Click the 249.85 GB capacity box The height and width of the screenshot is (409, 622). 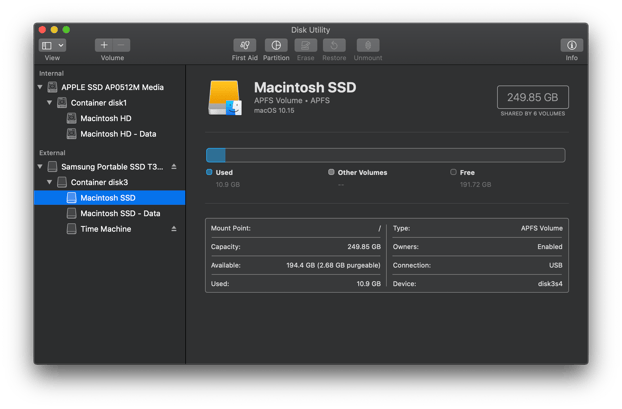point(532,97)
